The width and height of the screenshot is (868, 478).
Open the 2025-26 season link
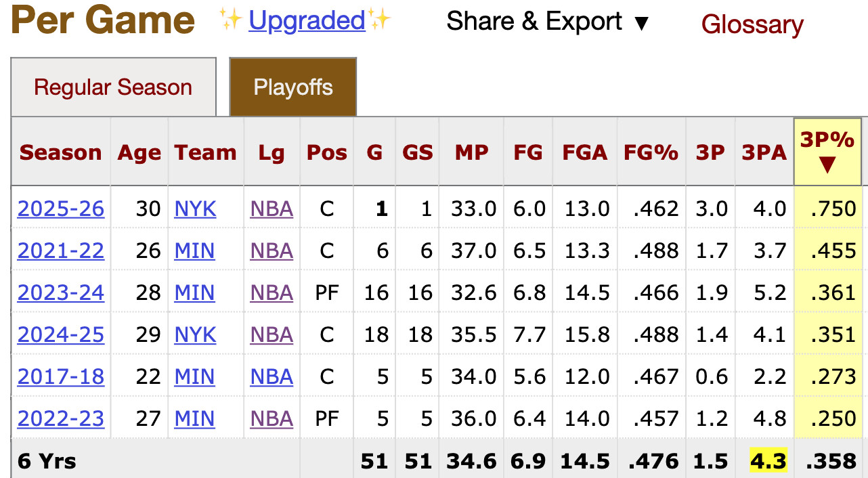point(61,209)
